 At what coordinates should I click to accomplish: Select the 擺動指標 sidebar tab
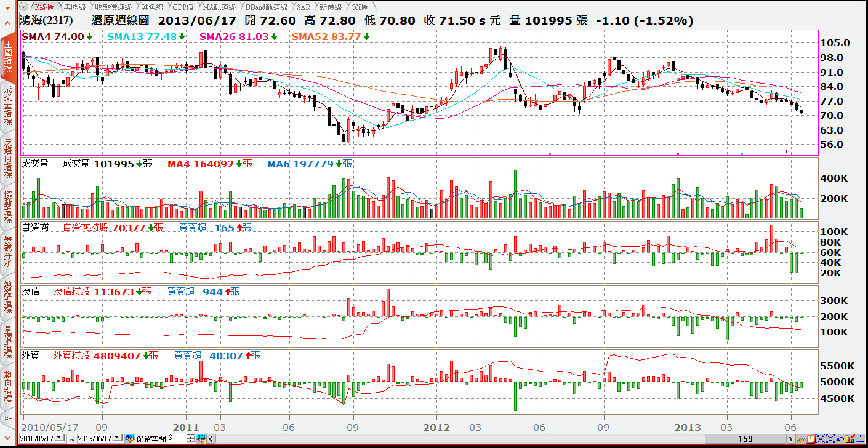click(7, 207)
